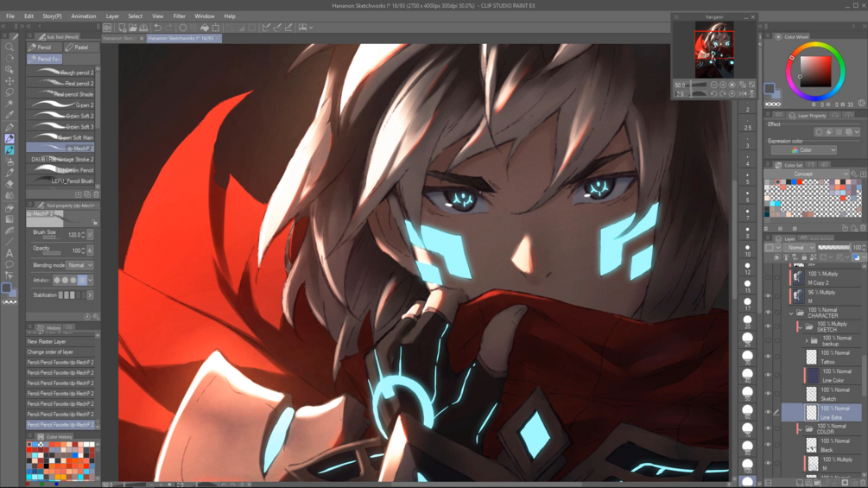Click the Clear sunburst command icon

coord(183,27)
